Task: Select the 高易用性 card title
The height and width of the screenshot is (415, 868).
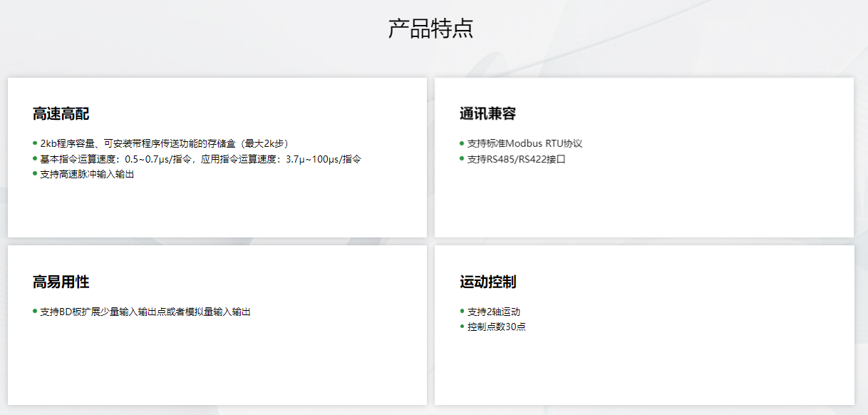Action: tap(61, 282)
